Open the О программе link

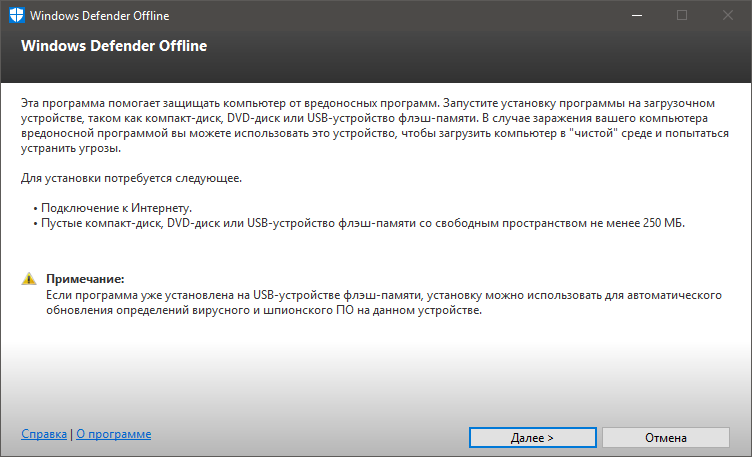point(114,434)
